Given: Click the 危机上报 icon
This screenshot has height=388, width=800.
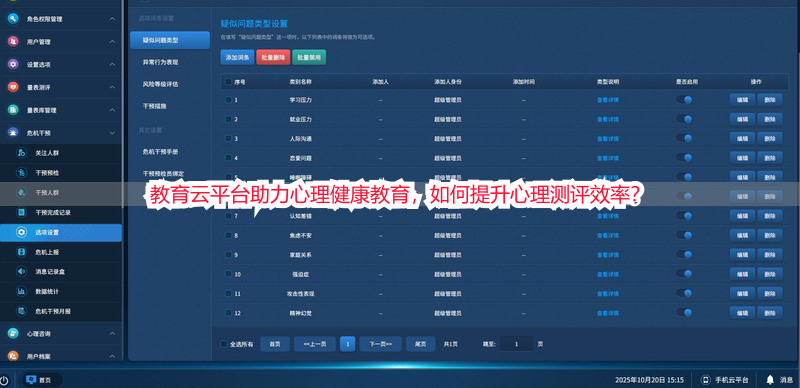Looking at the screenshot, I should click(21, 252).
